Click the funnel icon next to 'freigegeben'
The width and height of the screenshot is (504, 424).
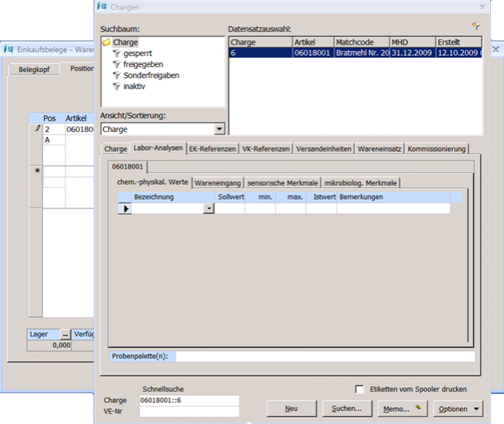point(117,64)
